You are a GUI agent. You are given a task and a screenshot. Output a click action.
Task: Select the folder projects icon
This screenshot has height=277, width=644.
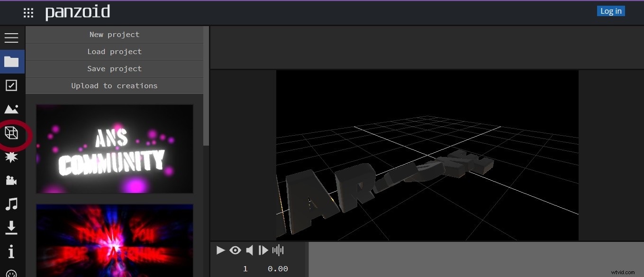coord(11,62)
